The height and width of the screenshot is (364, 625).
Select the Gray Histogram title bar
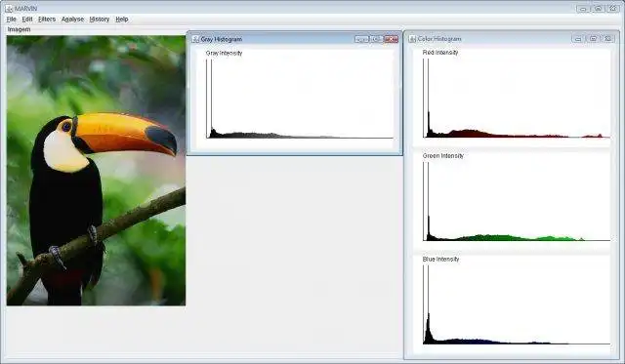[294, 39]
